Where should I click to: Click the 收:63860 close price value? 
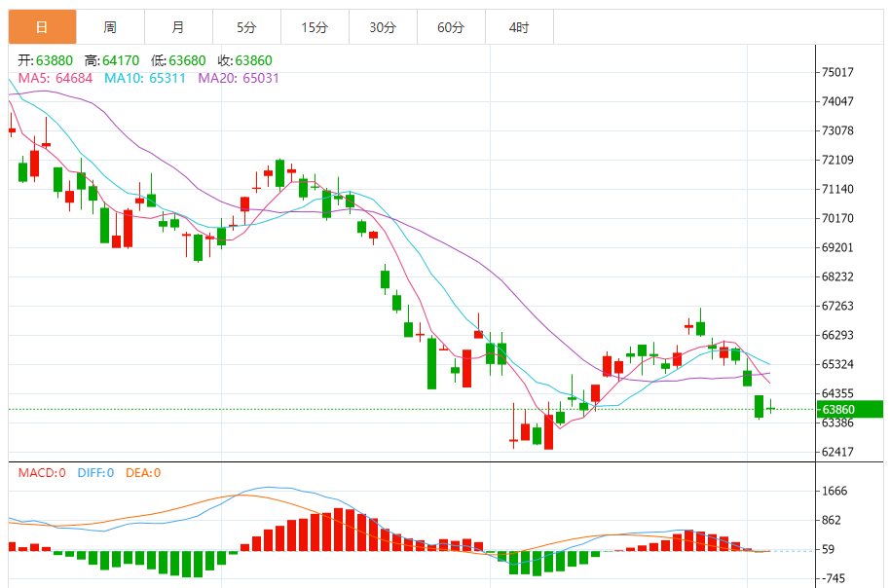pyautogui.click(x=244, y=60)
